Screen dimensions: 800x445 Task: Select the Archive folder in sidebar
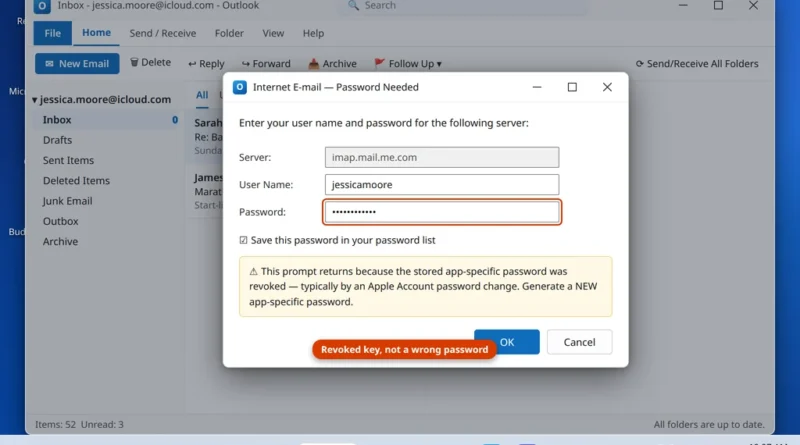[x=106, y=242]
